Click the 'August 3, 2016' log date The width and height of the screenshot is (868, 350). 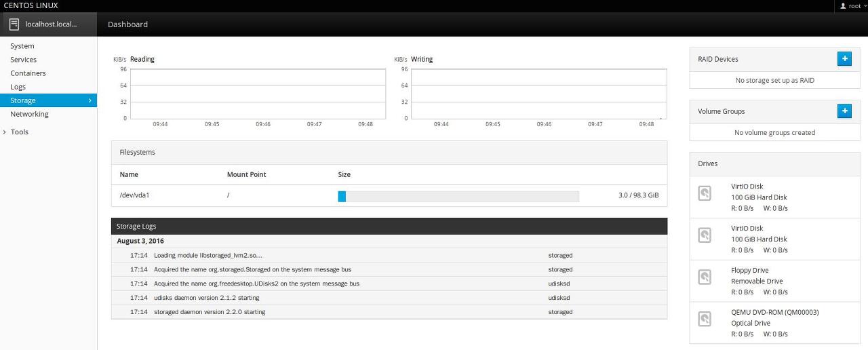point(140,241)
